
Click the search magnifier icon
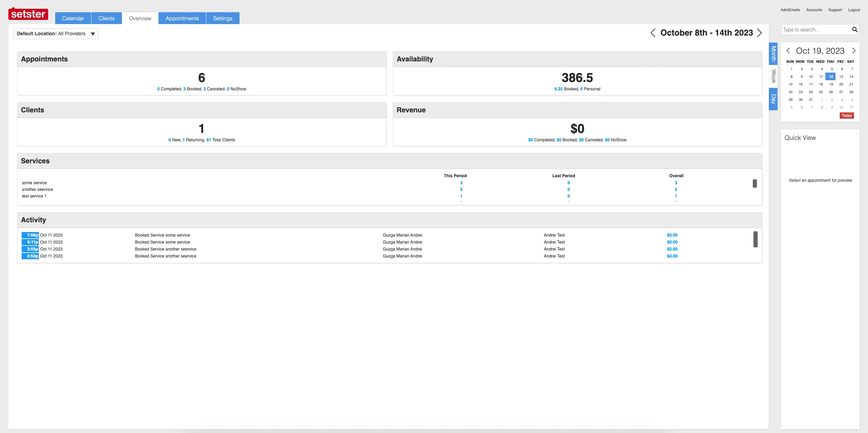(x=854, y=30)
